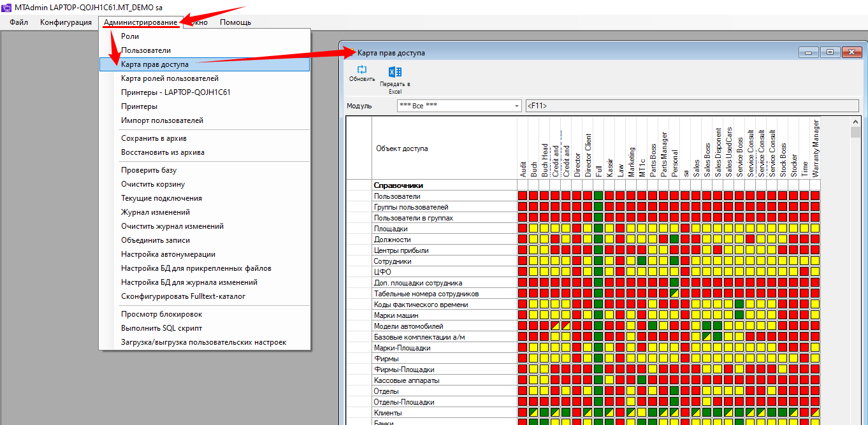Open Просмотр блокировок item
This screenshot has height=425, width=868.
(161, 314)
